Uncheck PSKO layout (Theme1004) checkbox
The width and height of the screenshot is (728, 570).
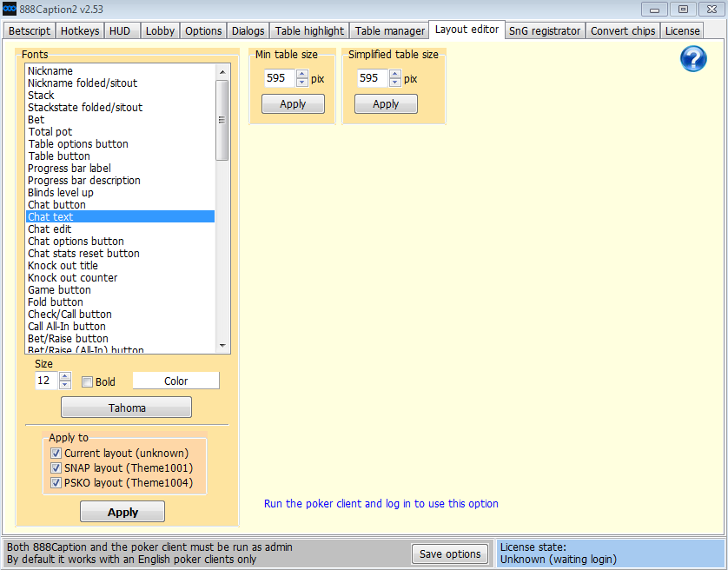56,482
